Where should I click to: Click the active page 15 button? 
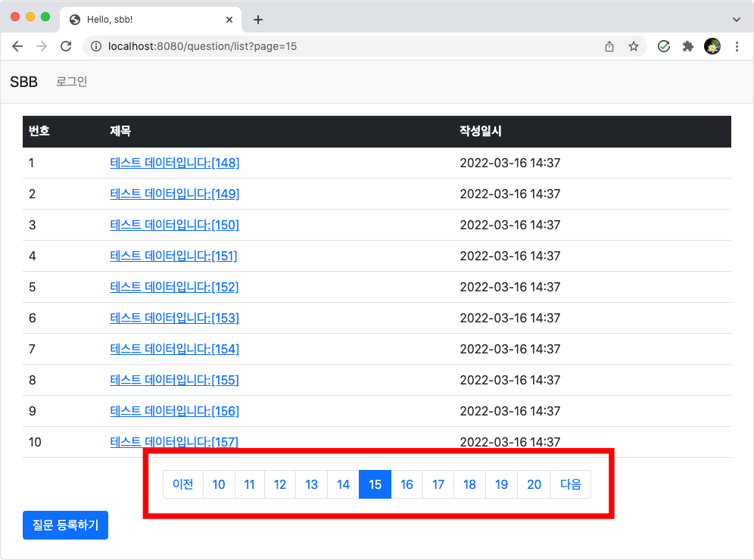click(375, 484)
